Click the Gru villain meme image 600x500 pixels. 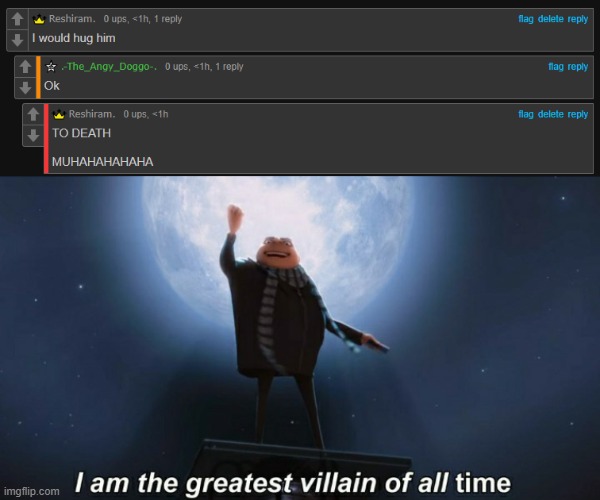pyautogui.click(x=300, y=338)
